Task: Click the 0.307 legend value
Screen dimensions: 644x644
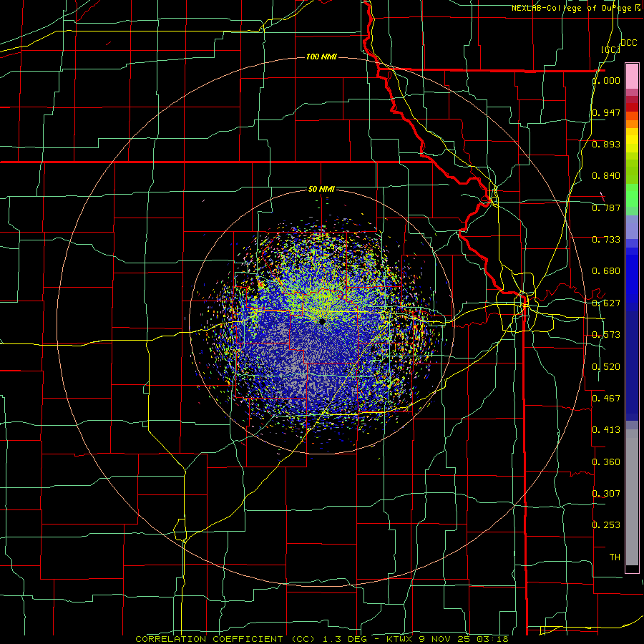Action: 606,493
